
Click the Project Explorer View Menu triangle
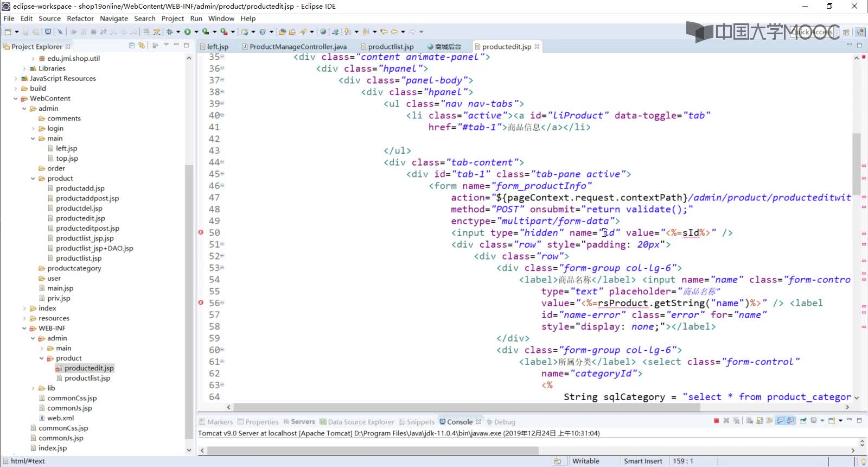[166, 45]
